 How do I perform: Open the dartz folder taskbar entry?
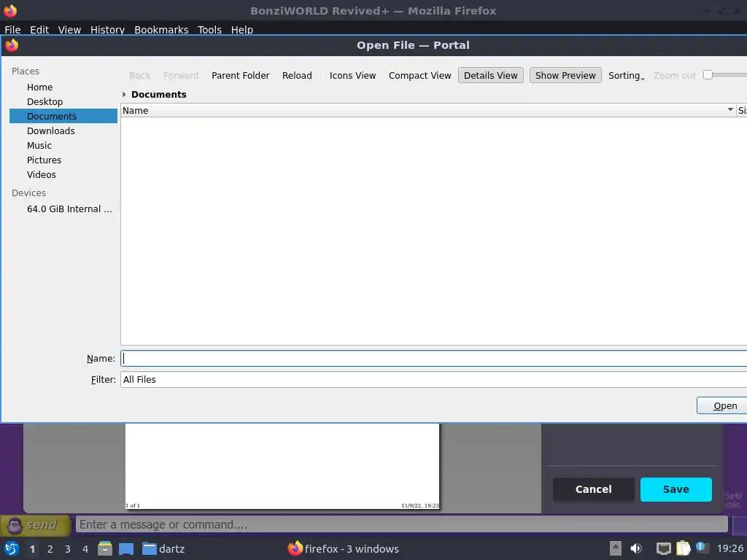(x=163, y=548)
